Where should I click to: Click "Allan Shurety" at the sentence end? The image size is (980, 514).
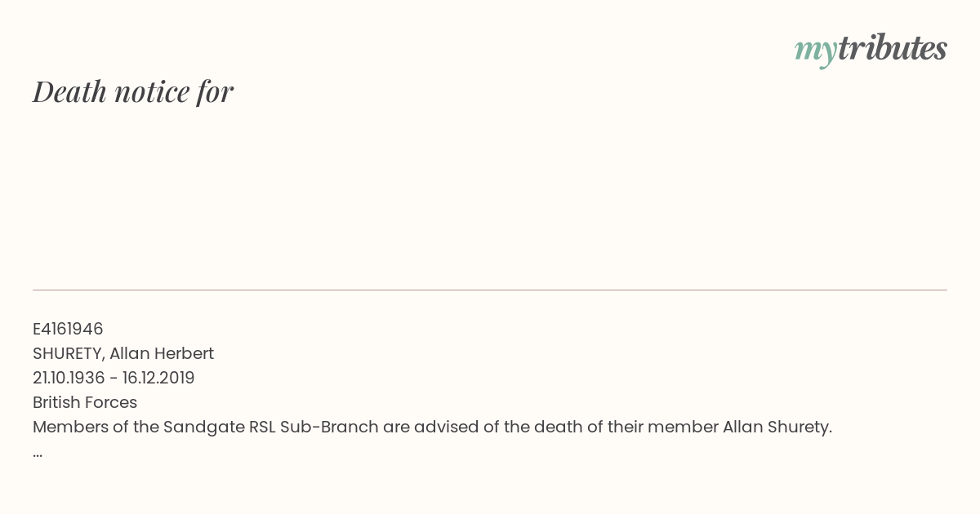point(777,427)
